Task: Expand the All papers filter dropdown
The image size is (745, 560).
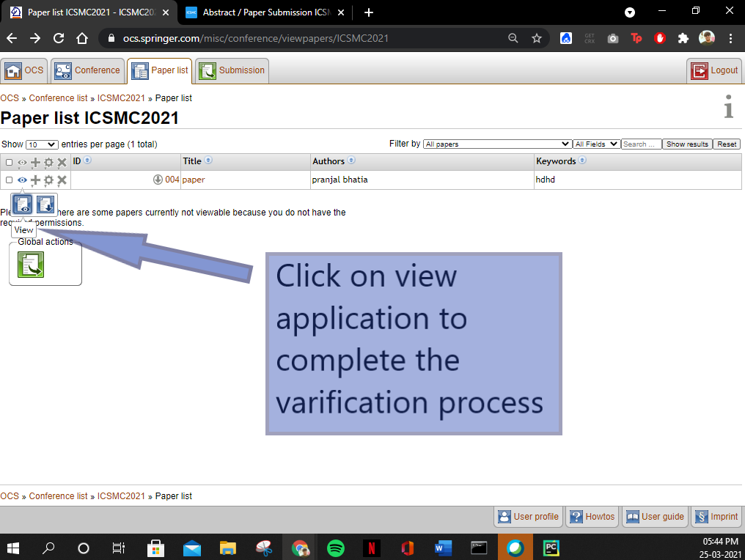Action: 497,144
